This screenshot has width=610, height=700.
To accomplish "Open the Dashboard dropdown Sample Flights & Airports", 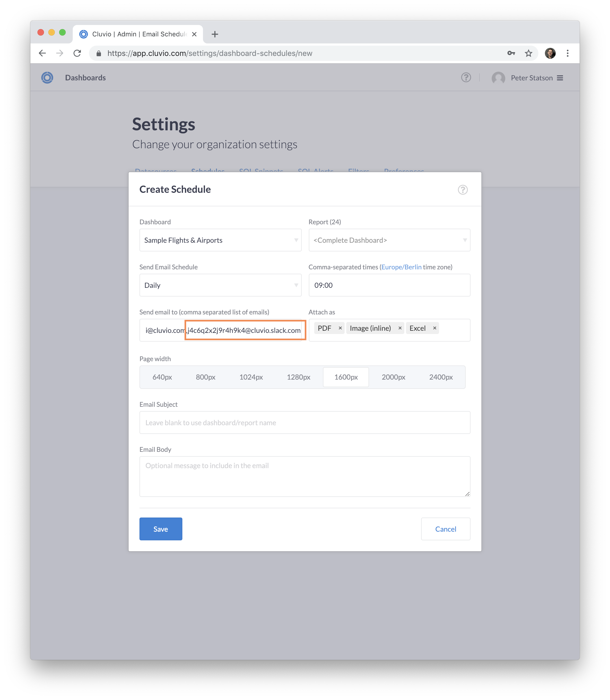I will [220, 240].
